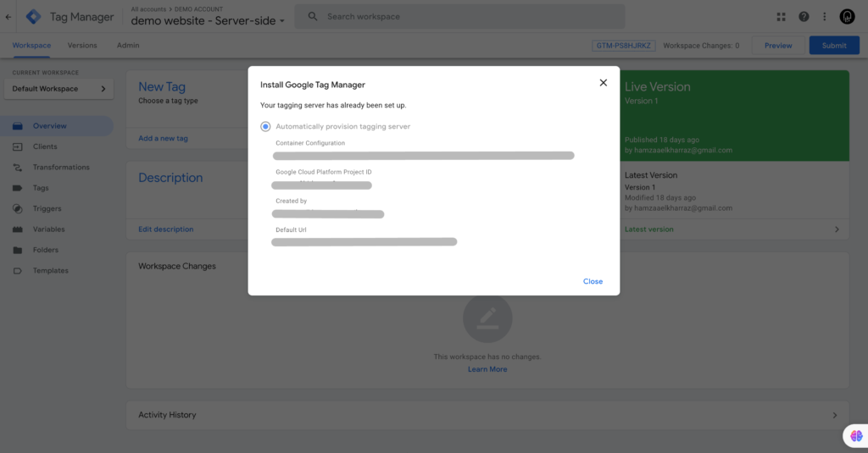Click the Tags label icon in sidebar

click(18, 188)
